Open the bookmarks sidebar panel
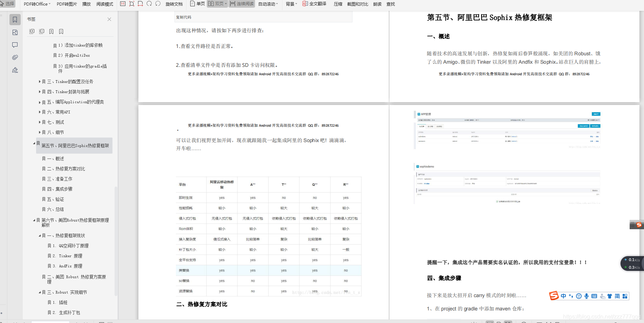This screenshot has width=644, height=323. click(x=15, y=20)
